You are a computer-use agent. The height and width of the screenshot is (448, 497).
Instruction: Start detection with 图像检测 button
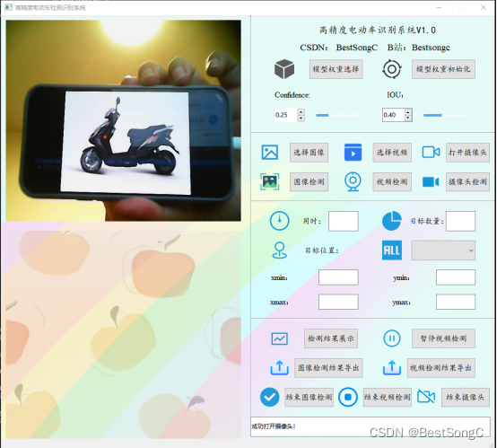[x=309, y=181]
